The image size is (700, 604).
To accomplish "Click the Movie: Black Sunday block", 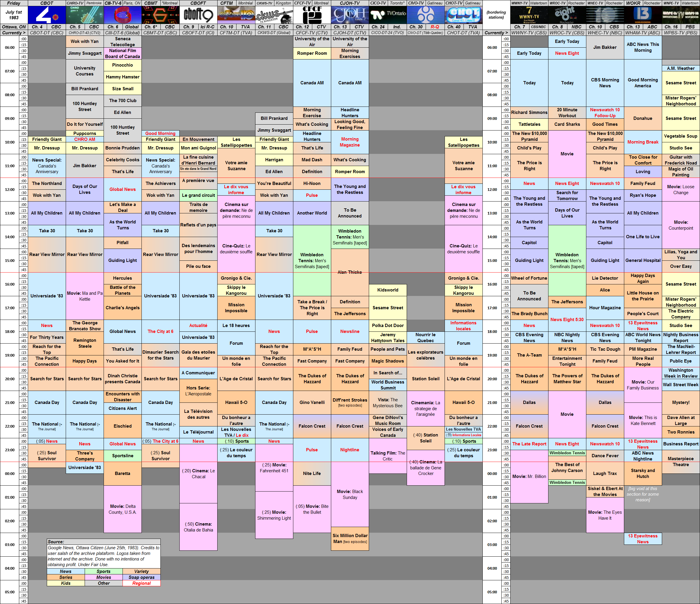I will coord(350,494).
